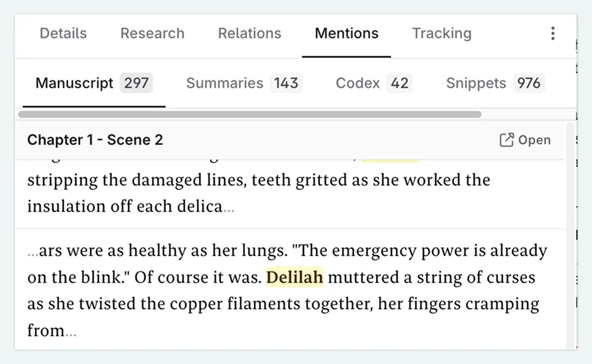Select the excerpt mentioning emergency power
The height and width of the screenshot is (364, 592).
coord(287,290)
